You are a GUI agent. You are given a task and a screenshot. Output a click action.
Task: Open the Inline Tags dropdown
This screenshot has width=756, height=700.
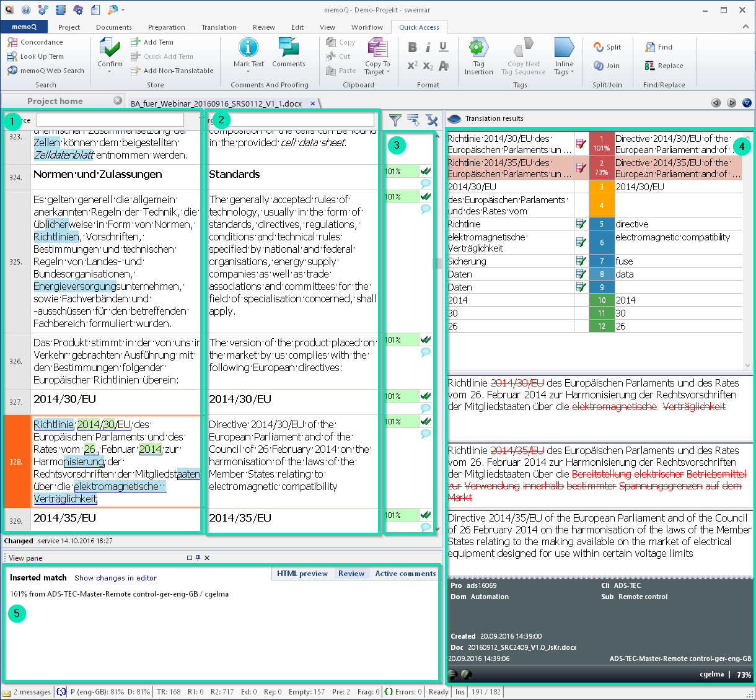pyautogui.click(x=572, y=72)
